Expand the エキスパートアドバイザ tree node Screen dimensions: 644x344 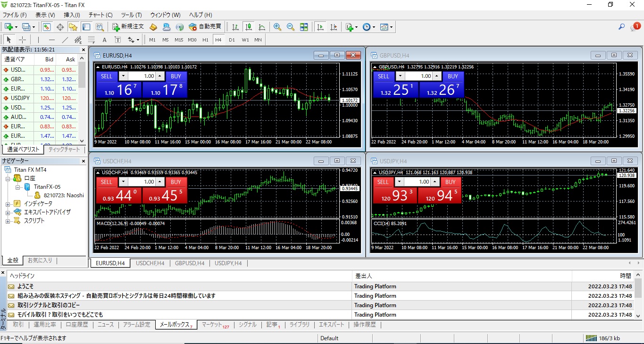pos(8,212)
